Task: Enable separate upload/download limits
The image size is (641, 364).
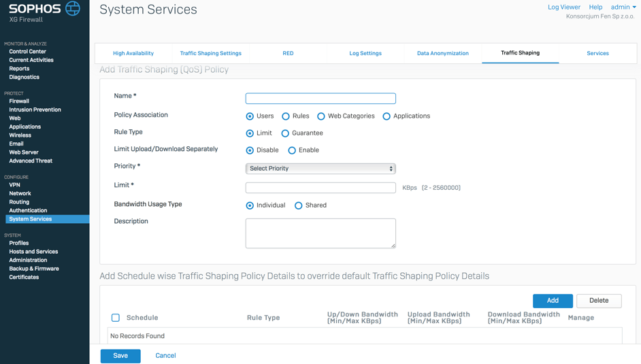Action: tap(292, 150)
